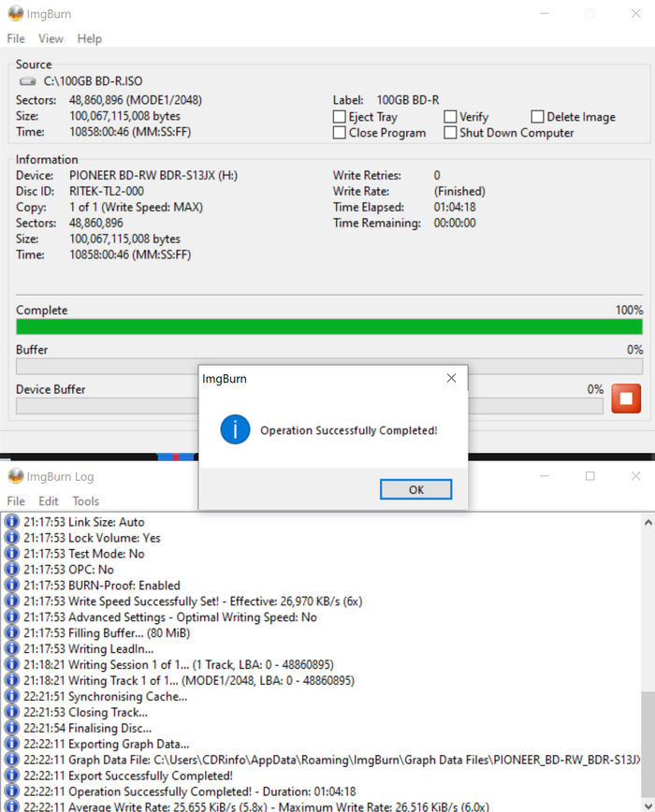Click Write Rate value (Finished)

(459, 192)
